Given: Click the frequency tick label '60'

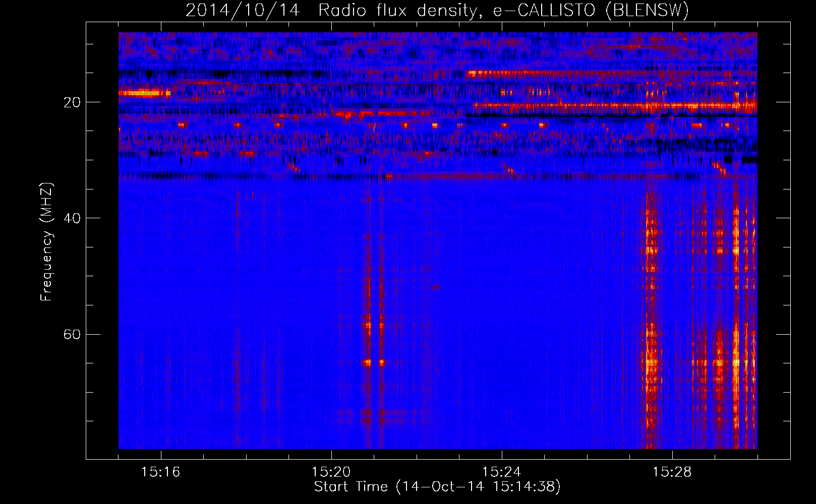Looking at the screenshot, I should 72,334.
